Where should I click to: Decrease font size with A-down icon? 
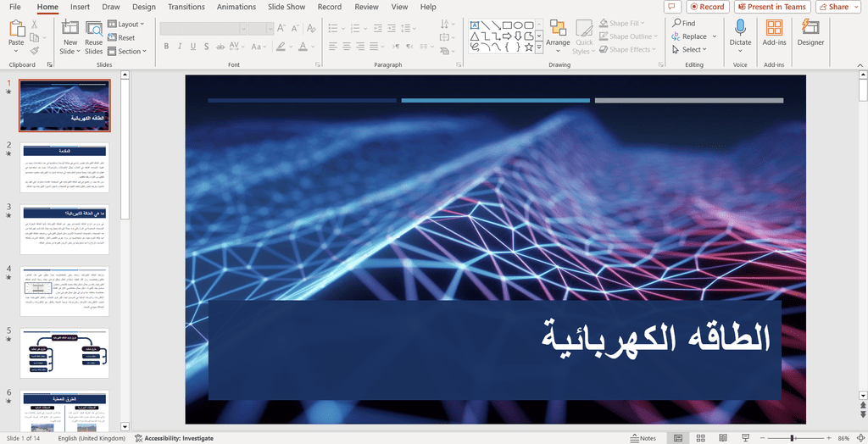tap(295, 28)
